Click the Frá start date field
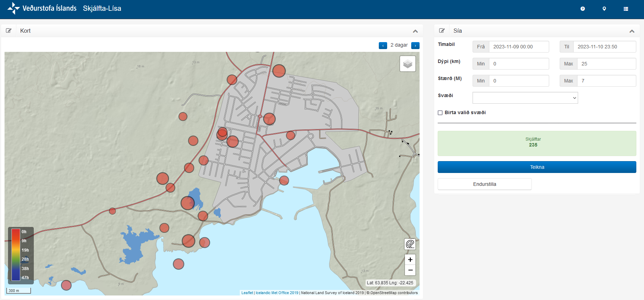This screenshot has width=644, height=300. coord(519,47)
